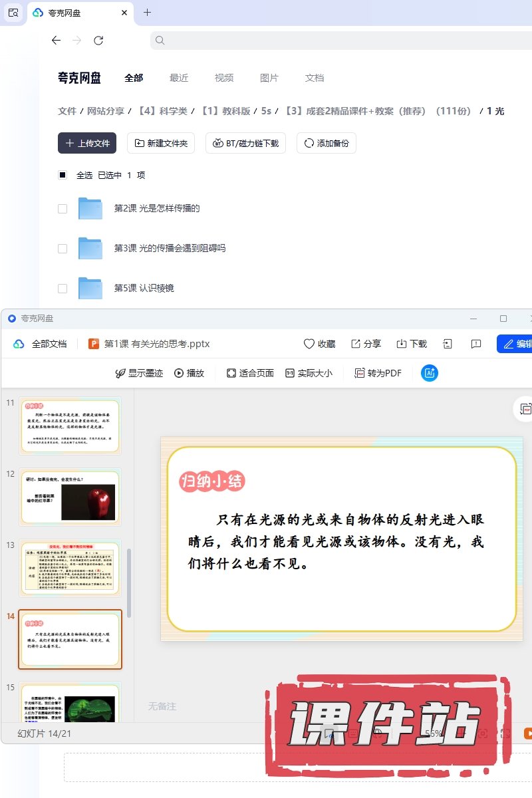
Task: Click the 分享 share button
Action: (x=366, y=344)
